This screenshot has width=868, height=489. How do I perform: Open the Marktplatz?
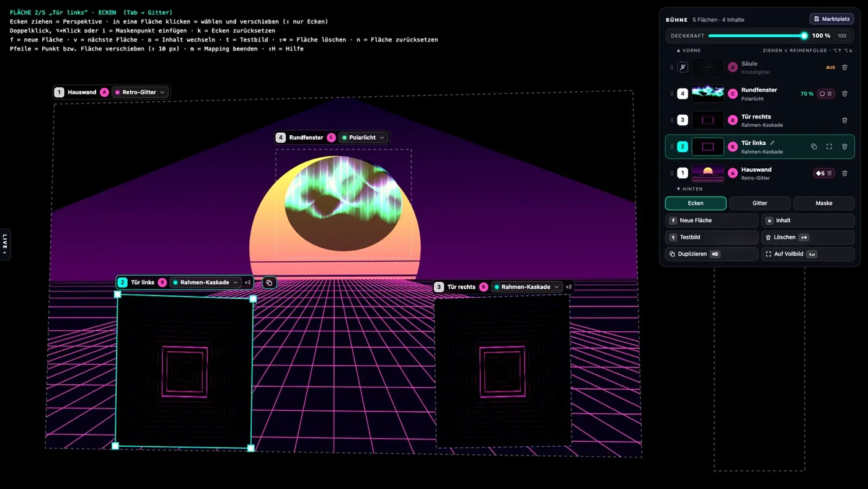point(831,19)
